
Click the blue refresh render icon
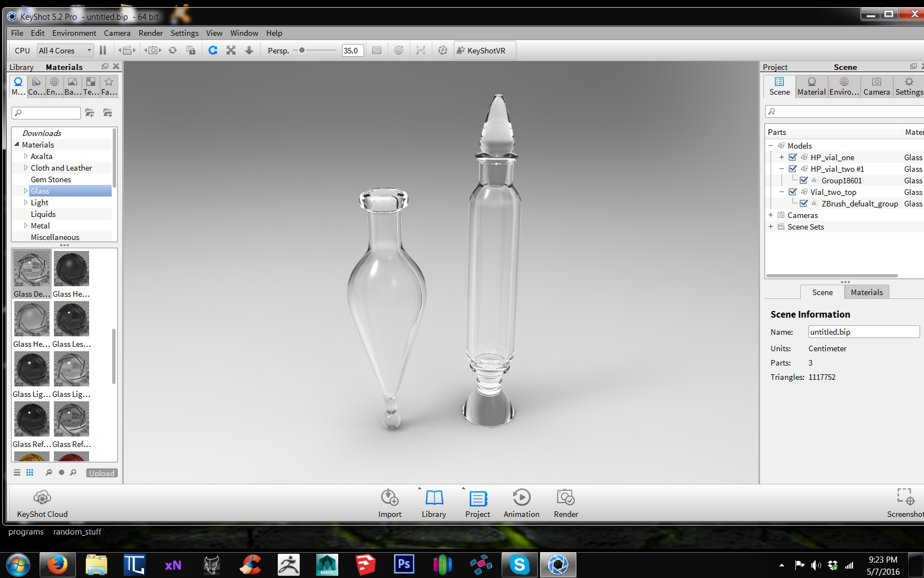213,50
